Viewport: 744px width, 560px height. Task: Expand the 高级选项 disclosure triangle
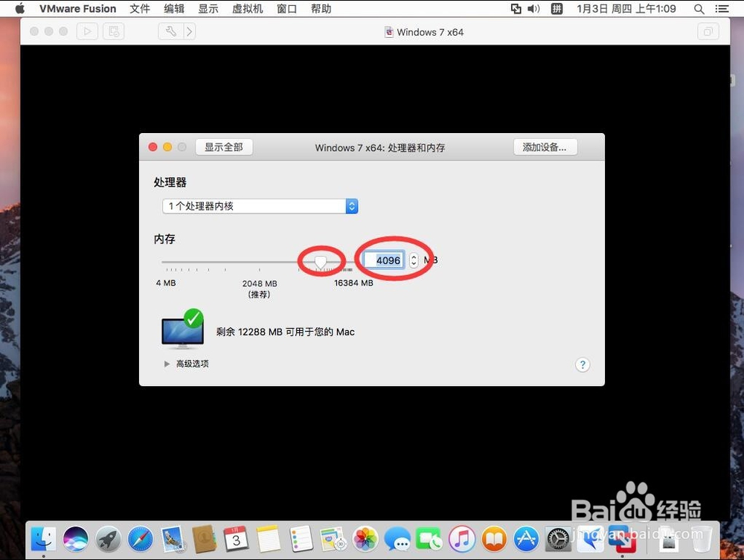tap(167, 364)
